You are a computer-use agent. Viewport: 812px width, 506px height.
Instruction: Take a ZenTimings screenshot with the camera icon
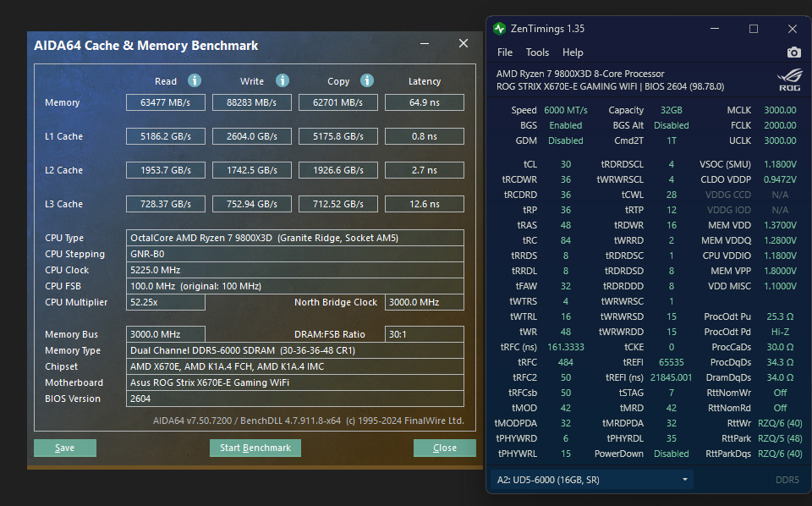[x=793, y=52]
